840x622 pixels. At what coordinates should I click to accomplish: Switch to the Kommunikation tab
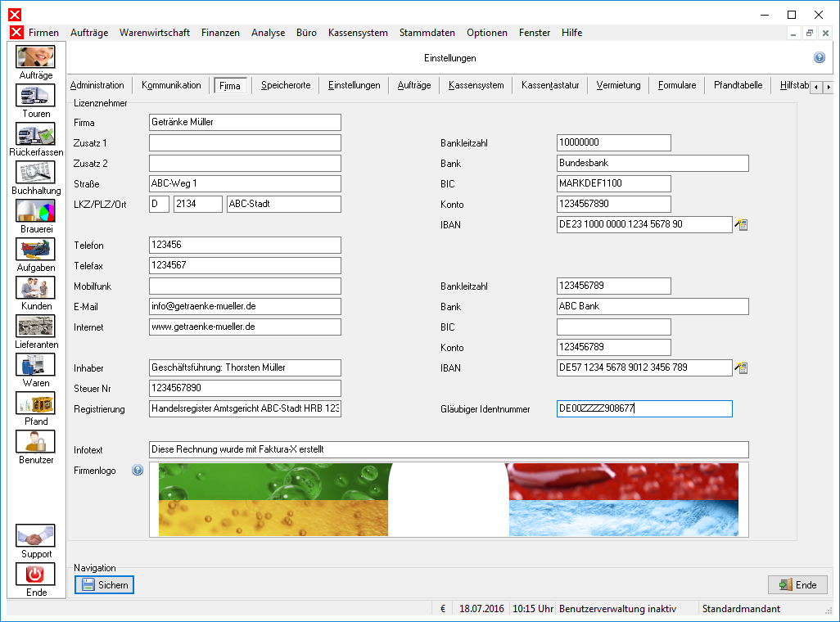pos(171,85)
